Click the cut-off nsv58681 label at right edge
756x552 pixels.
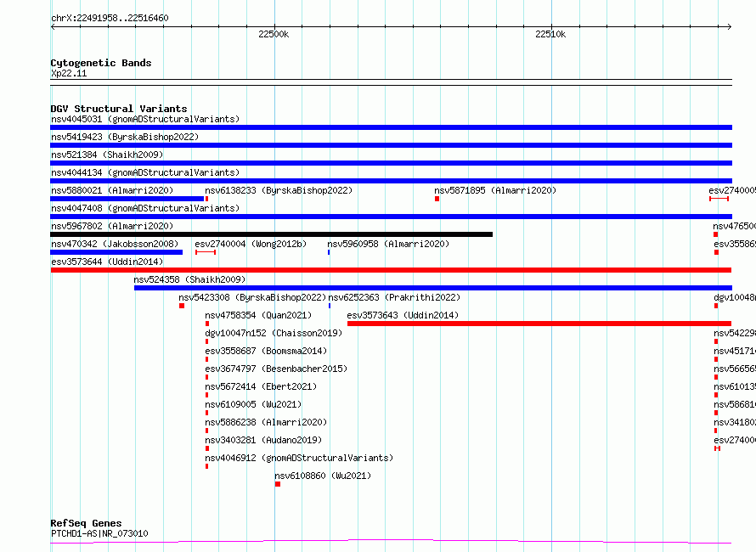coord(735,404)
